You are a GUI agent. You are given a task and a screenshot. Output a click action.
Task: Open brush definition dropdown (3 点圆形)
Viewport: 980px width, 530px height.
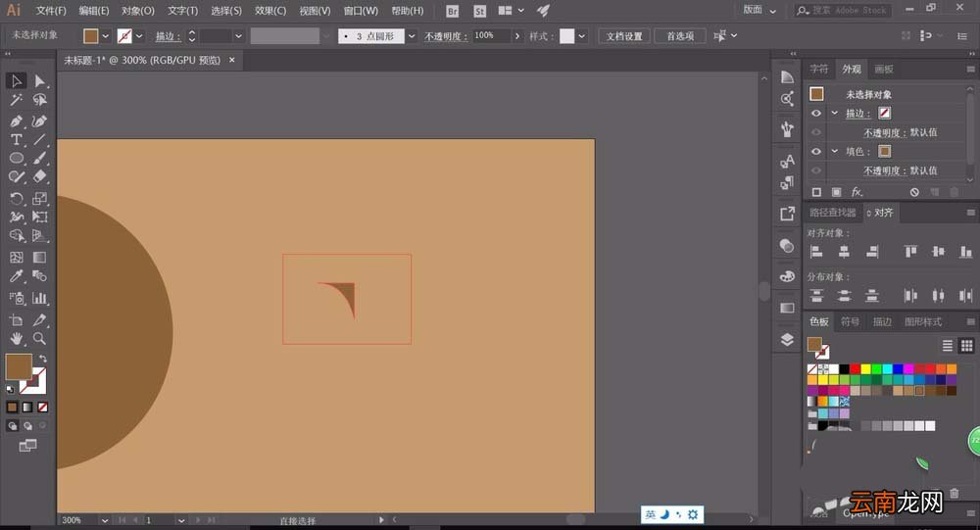(412, 36)
